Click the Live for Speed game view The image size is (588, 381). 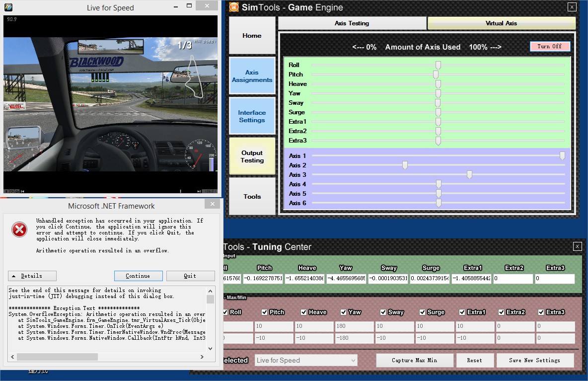click(111, 104)
